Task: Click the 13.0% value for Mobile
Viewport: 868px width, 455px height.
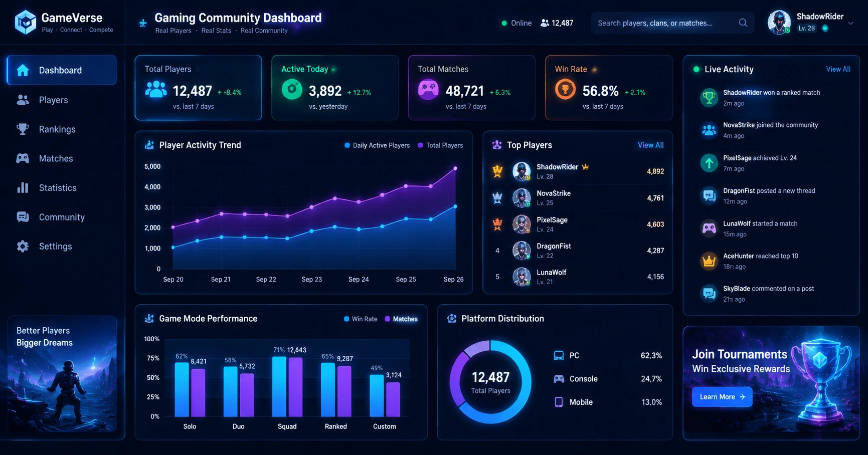Action: [652, 402]
